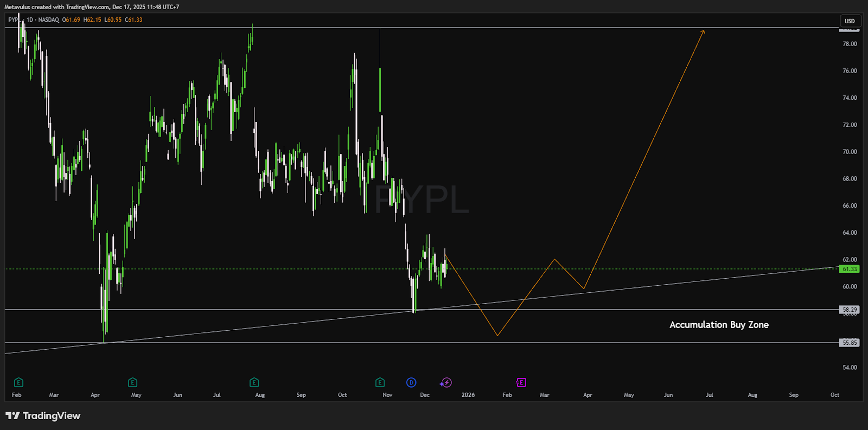
Task: Open the earnings marker above May
Action: pos(132,382)
